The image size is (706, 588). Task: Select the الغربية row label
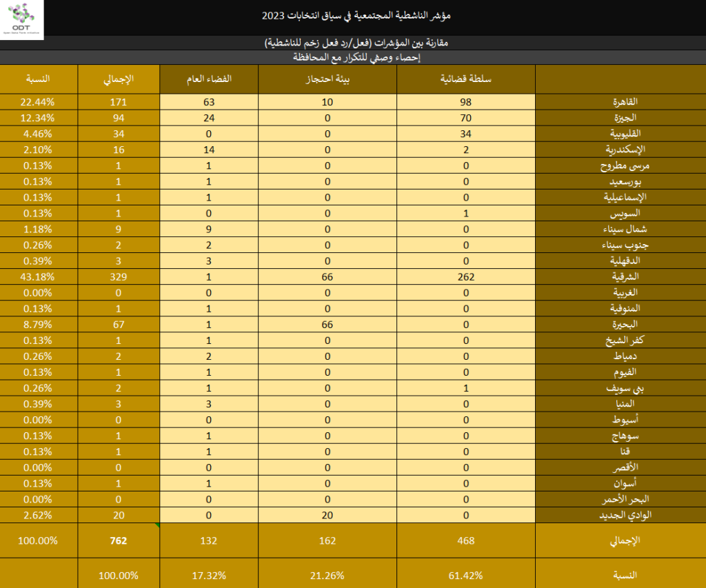[625, 293]
